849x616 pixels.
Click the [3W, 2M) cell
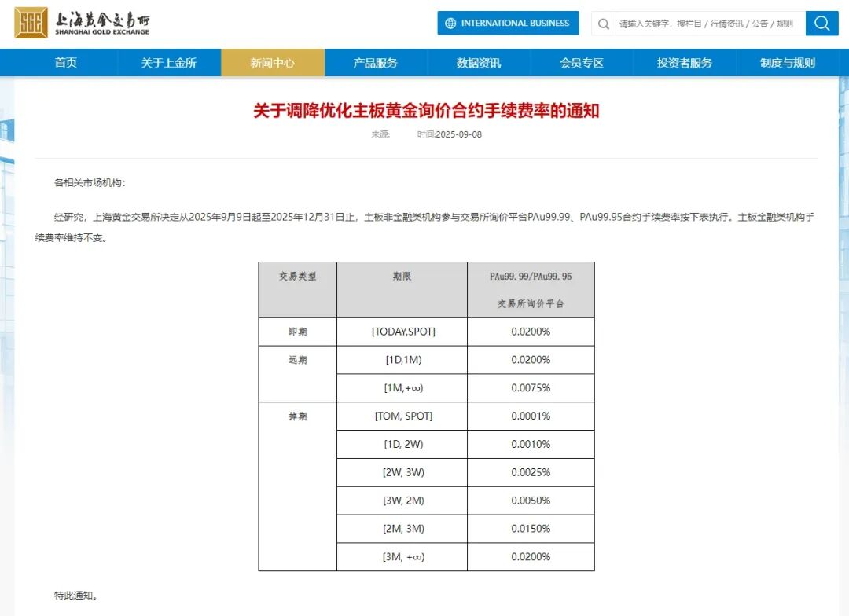[x=403, y=500]
